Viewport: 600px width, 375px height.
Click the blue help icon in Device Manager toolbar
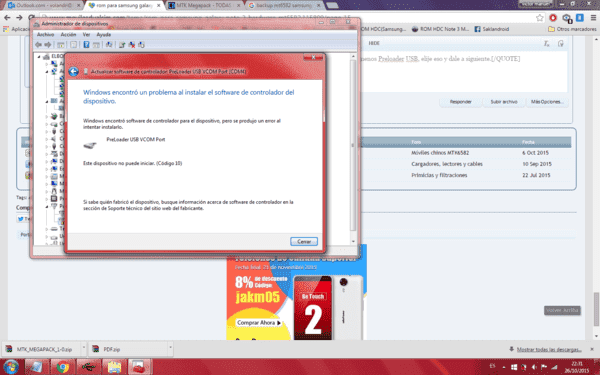pyautogui.click(x=86, y=45)
